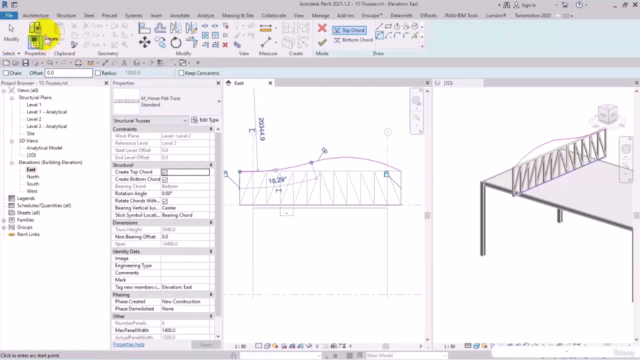Click Sign In in the title bar
The width and height of the screenshot is (640, 360).
click(x=524, y=5)
